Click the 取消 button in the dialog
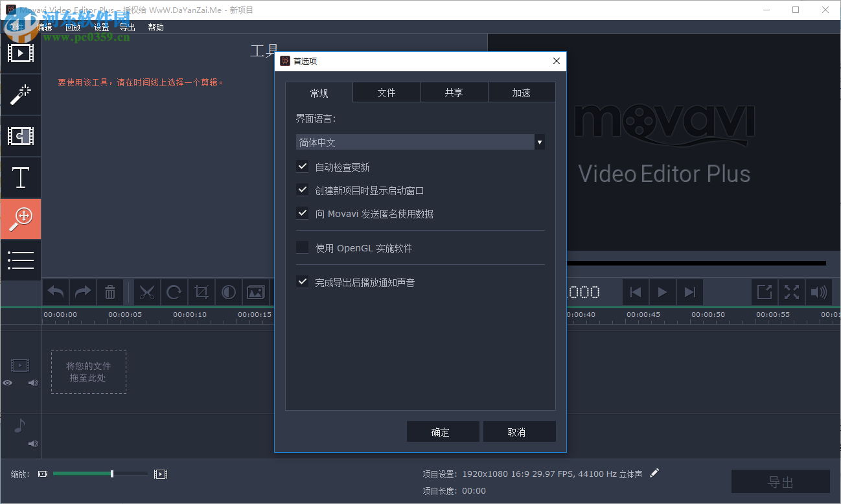841x504 pixels. click(x=519, y=431)
